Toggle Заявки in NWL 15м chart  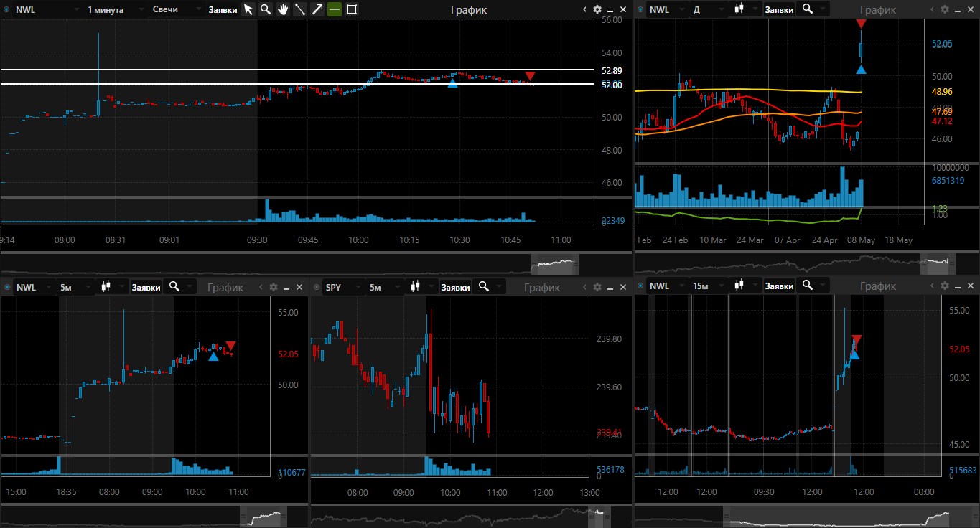point(779,286)
